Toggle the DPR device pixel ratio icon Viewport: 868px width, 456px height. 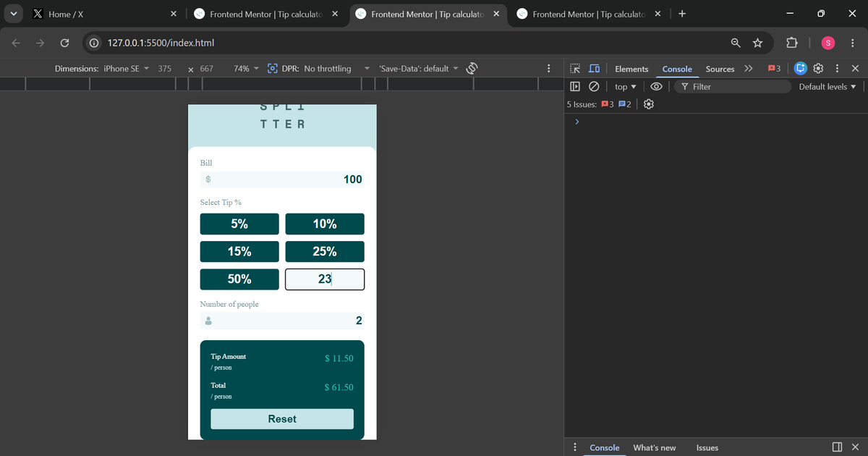pyautogui.click(x=273, y=69)
